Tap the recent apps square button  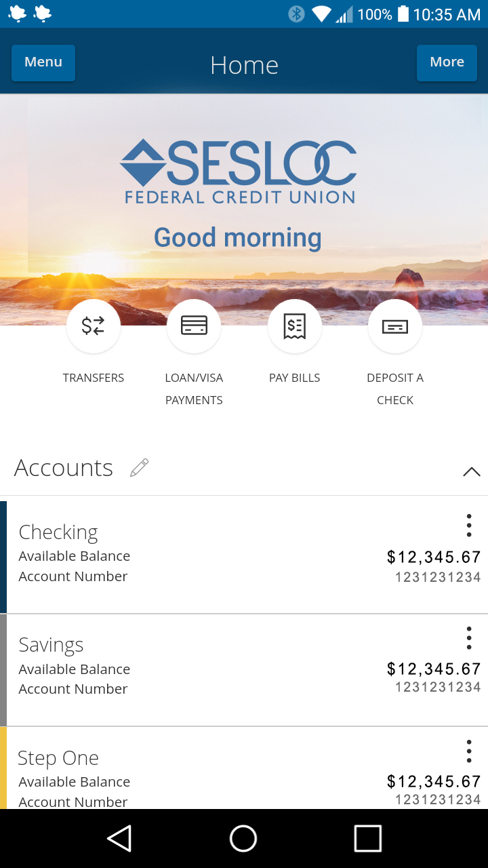coord(367,839)
